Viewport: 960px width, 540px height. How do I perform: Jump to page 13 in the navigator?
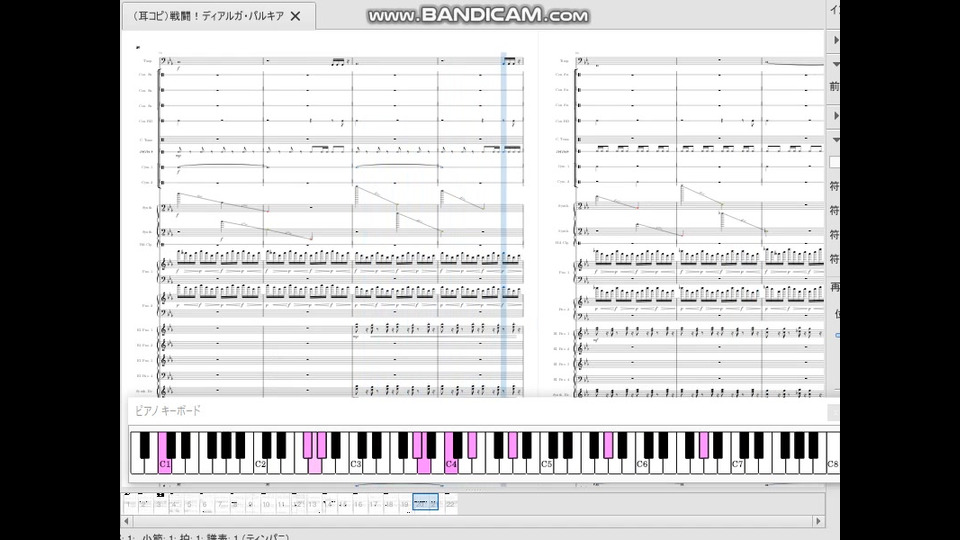[312, 504]
